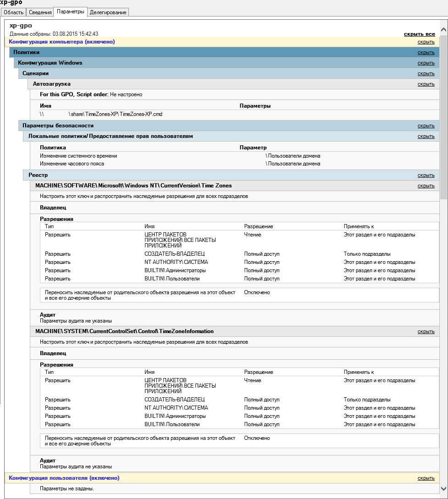Click 'Изменение системного времени' policy row
The width and height of the screenshot is (448, 499).
click(x=78, y=156)
